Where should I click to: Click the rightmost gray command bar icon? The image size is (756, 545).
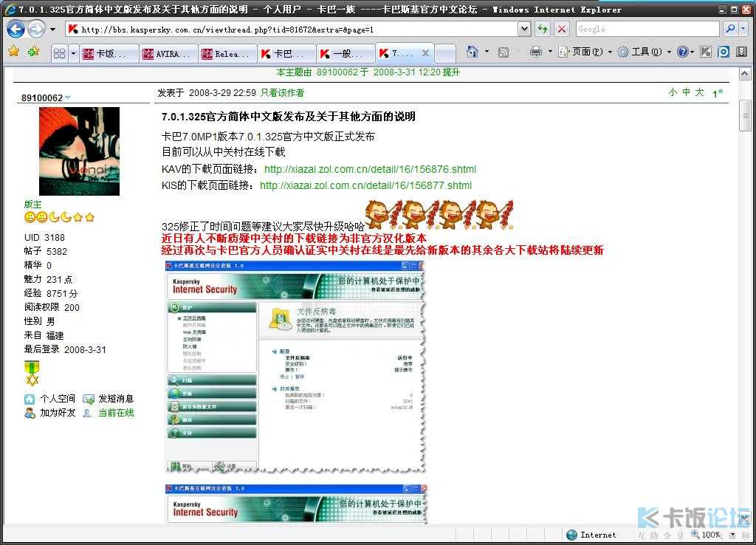click(x=741, y=52)
